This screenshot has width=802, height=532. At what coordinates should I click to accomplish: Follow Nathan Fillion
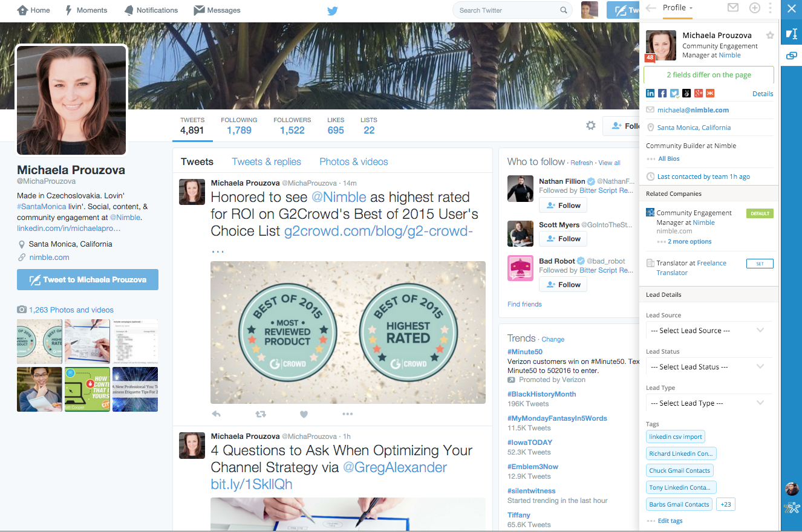(563, 206)
